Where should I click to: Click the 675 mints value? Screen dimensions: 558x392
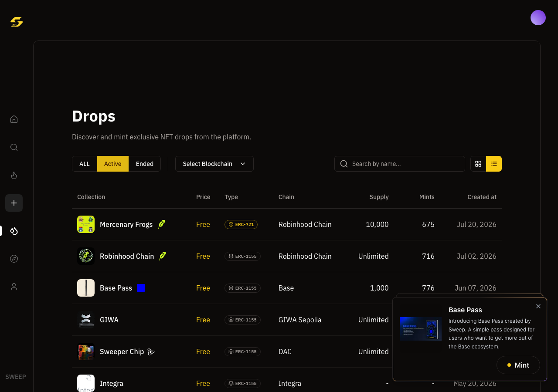pyautogui.click(x=428, y=224)
